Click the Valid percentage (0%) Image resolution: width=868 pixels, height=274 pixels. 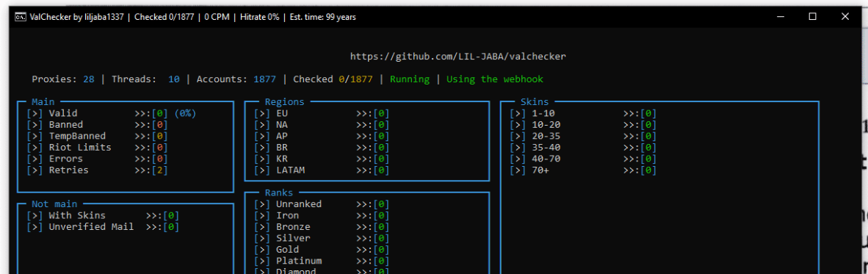[x=185, y=113]
